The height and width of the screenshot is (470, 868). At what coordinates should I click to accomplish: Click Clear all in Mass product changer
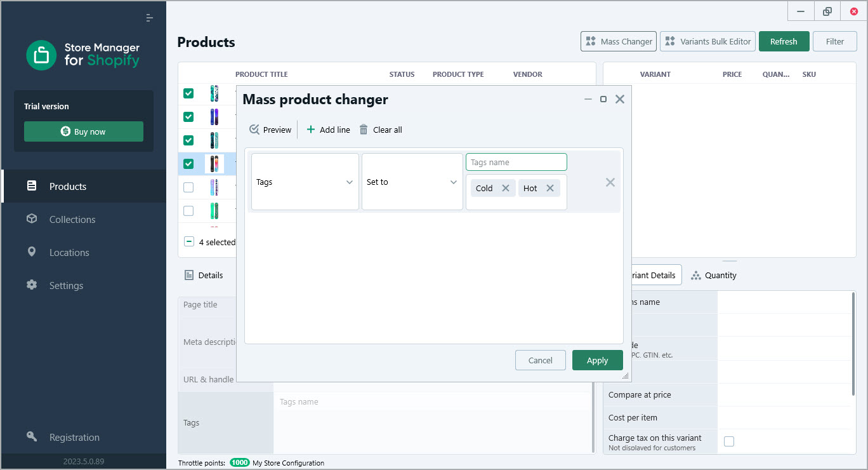(x=381, y=130)
